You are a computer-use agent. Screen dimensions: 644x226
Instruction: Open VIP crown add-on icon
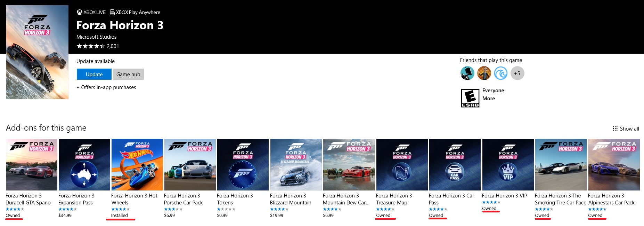(x=508, y=165)
